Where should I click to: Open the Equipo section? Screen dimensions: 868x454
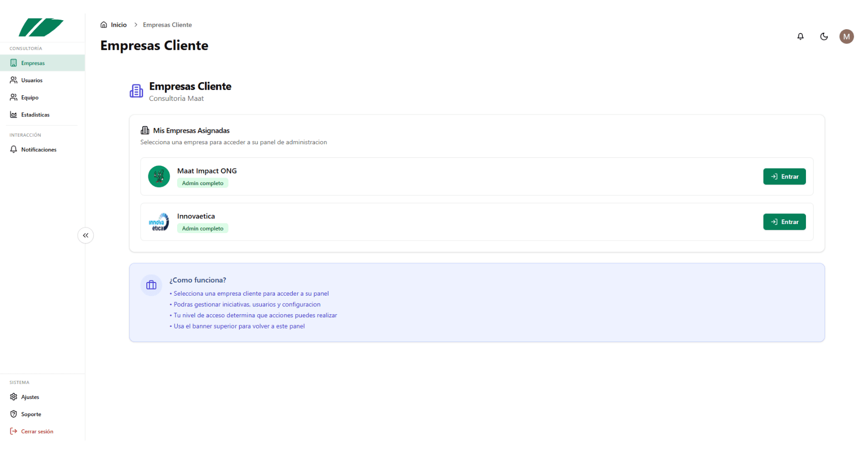tap(29, 97)
